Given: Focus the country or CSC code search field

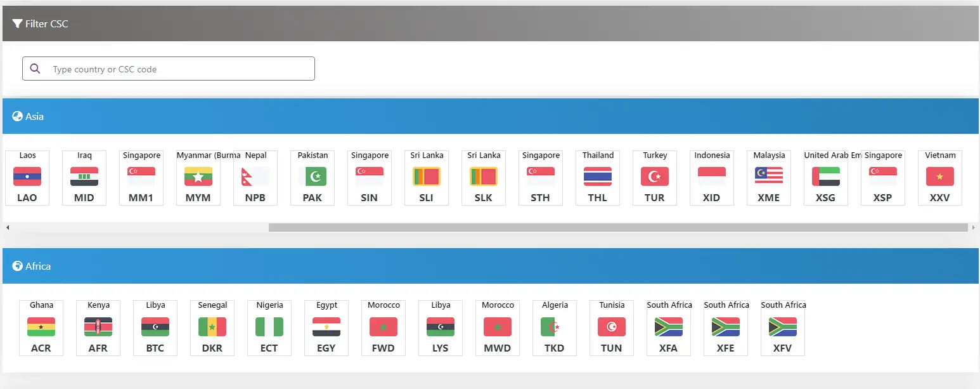Looking at the screenshot, I should pyautogui.click(x=169, y=69).
